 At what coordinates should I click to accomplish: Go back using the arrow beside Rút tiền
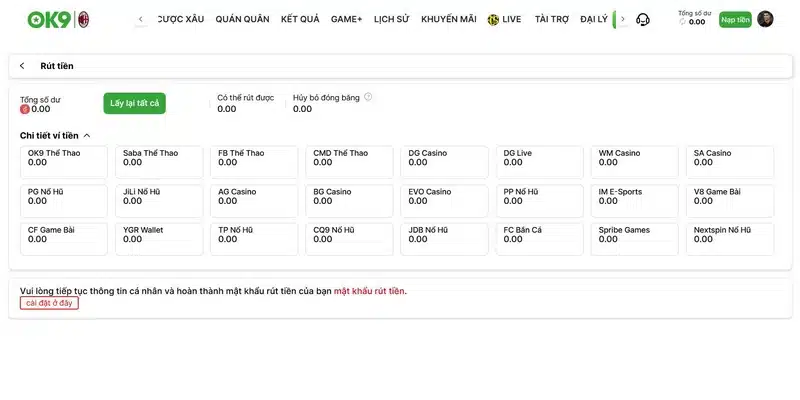pyautogui.click(x=22, y=66)
